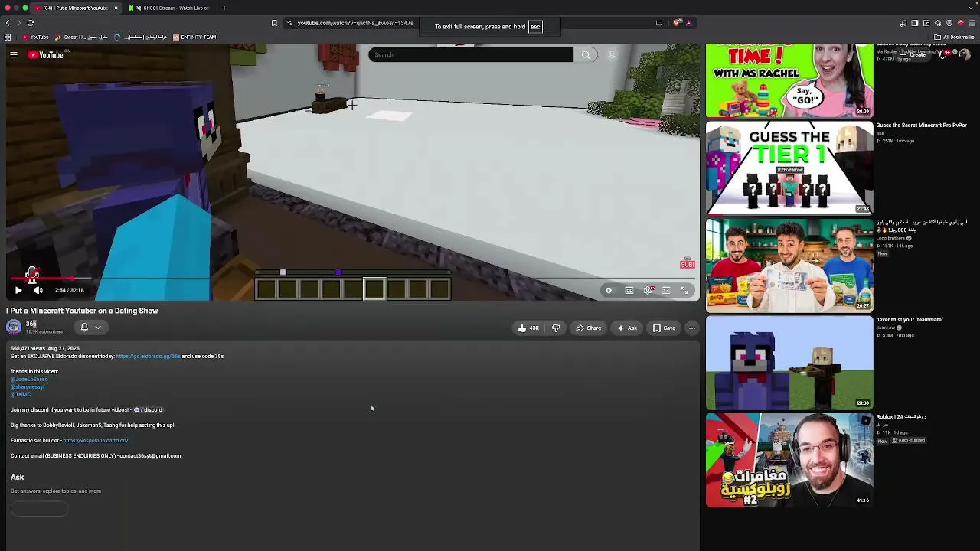This screenshot has width=980, height=551.
Task: Open the Roblox Arabic video thumbnail
Action: pos(789,461)
